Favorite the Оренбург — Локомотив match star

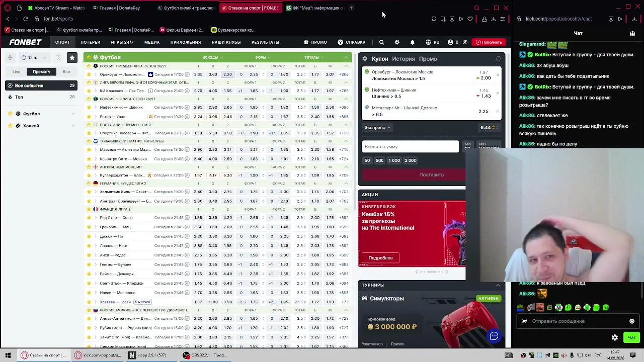89,74
